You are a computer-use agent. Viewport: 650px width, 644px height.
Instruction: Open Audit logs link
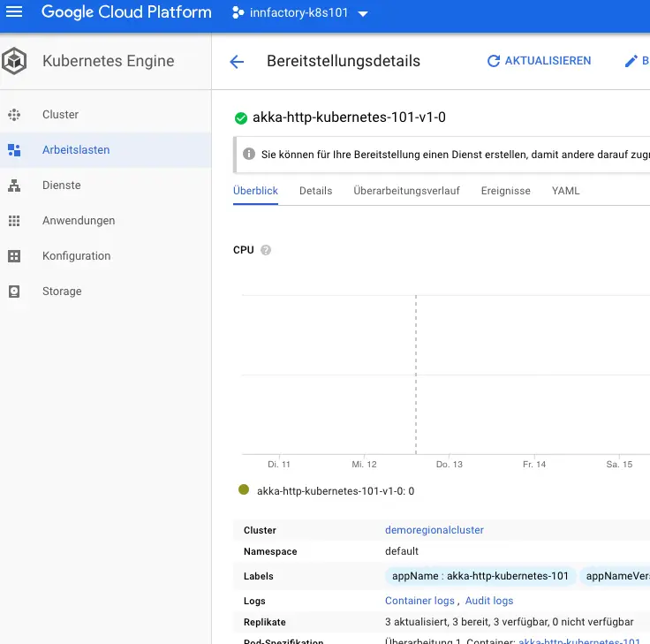(x=489, y=601)
